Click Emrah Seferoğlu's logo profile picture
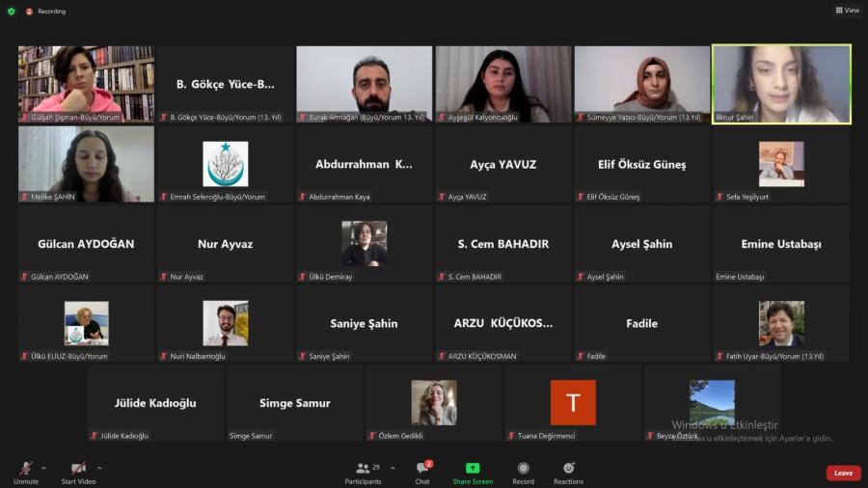Image resolution: width=868 pixels, height=488 pixels. coord(225,163)
